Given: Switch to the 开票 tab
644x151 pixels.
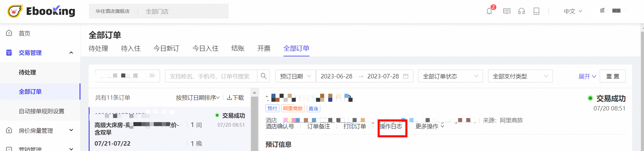Looking at the screenshot, I should click(264, 48).
